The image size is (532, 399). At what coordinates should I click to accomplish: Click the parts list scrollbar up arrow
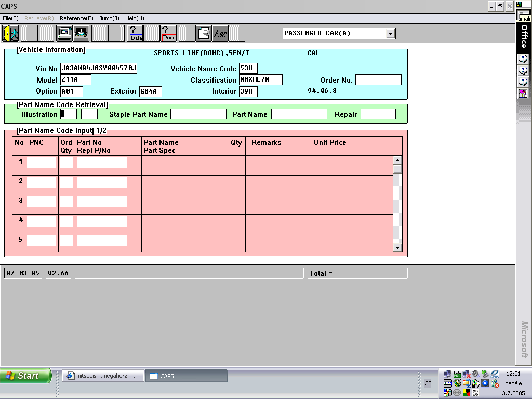[398, 161]
